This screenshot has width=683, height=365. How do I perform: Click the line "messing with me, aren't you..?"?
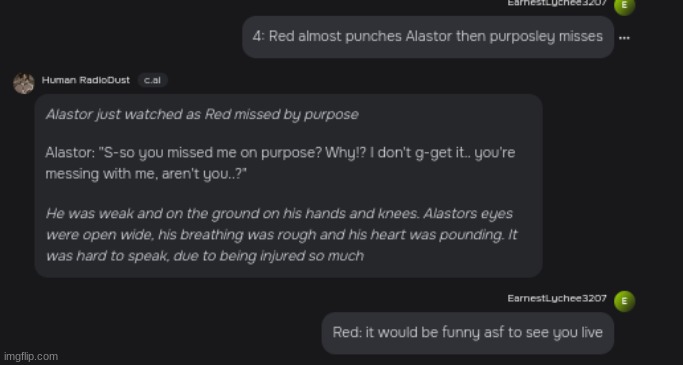146,174
